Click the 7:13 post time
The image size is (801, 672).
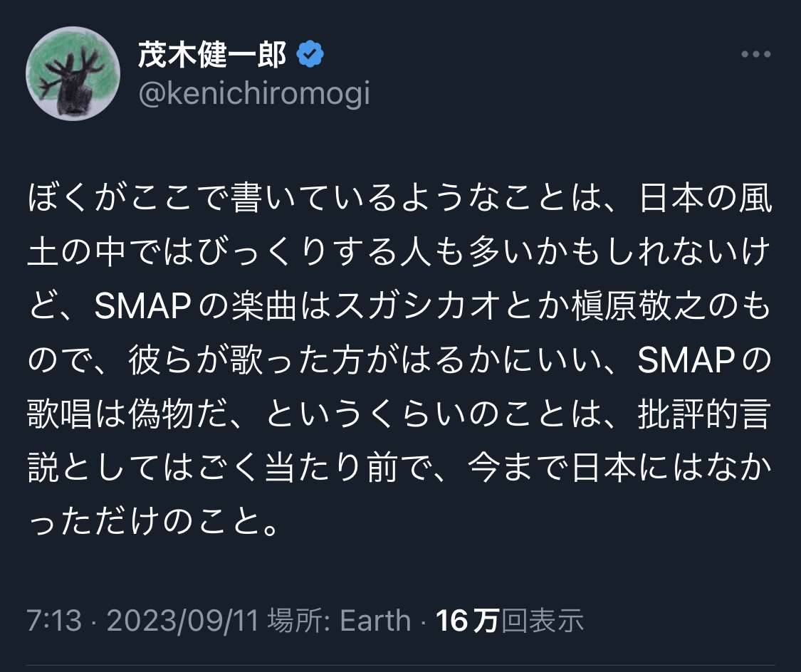pyautogui.click(x=54, y=620)
